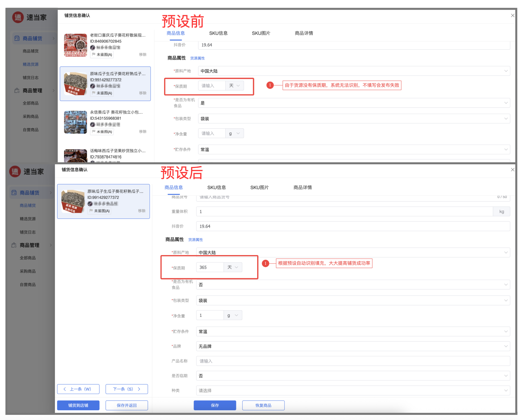This screenshot has width=520, height=420.
Task: Switch to the SKU信息 tab in lower dialog
Action: [217, 187]
